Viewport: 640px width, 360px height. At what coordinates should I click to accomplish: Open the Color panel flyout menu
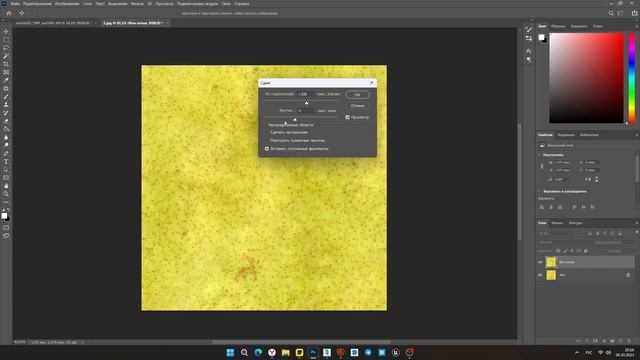(636, 26)
